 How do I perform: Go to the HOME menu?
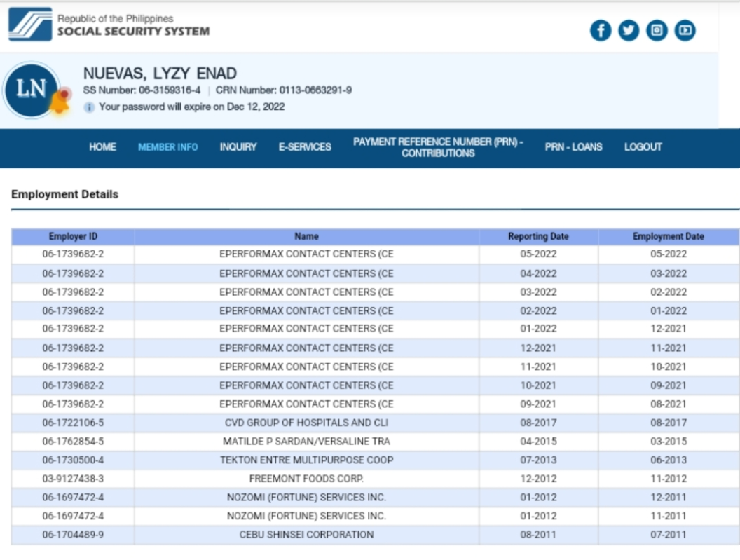click(102, 147)
